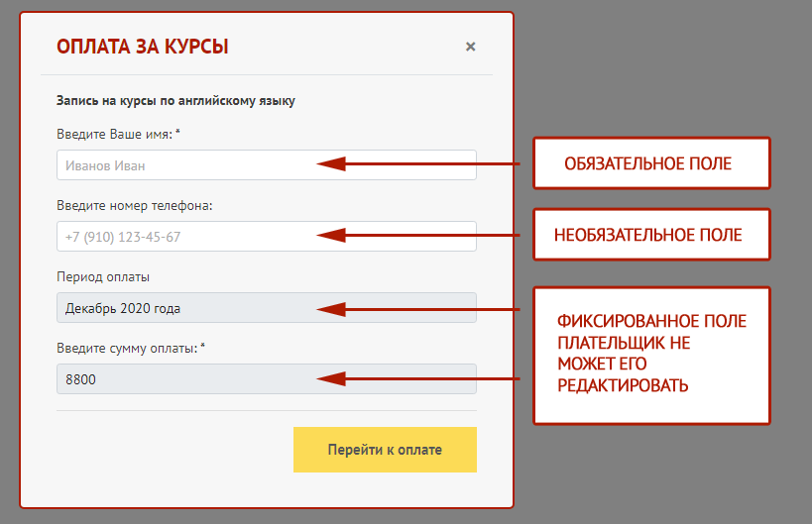Screen dimensions: 812x524
Task: Click the "Введите Ваше имя" label
Action: click(114, 134)
